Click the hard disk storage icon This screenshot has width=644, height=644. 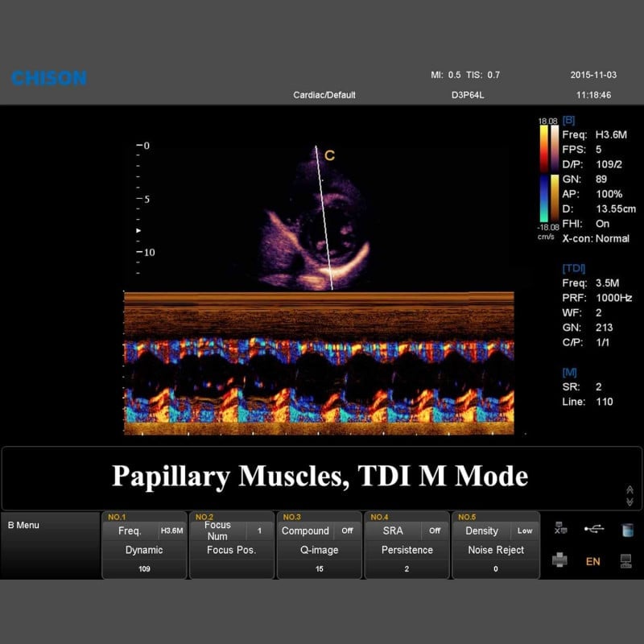[628, 530]
